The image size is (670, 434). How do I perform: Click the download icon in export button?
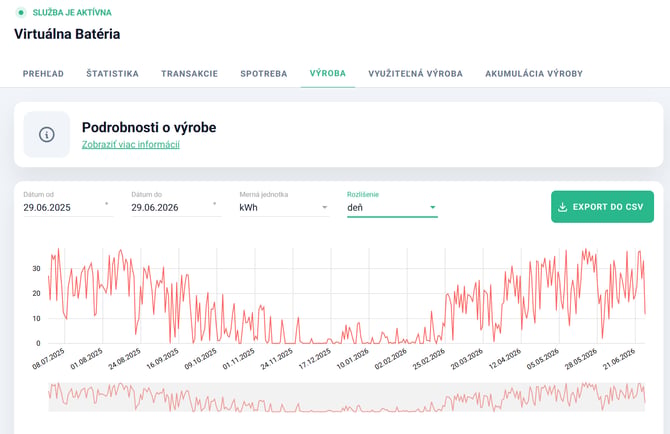[x=562, y=207]
